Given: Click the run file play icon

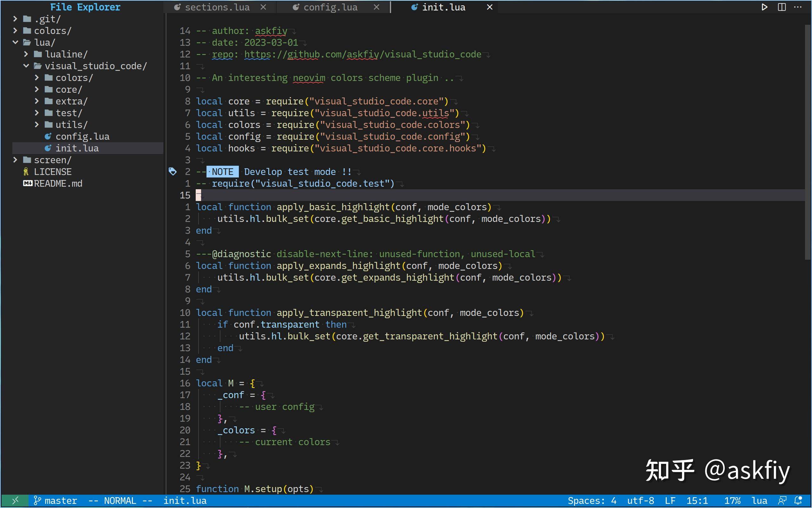Looking at the screenshot, I should point(764,7).
